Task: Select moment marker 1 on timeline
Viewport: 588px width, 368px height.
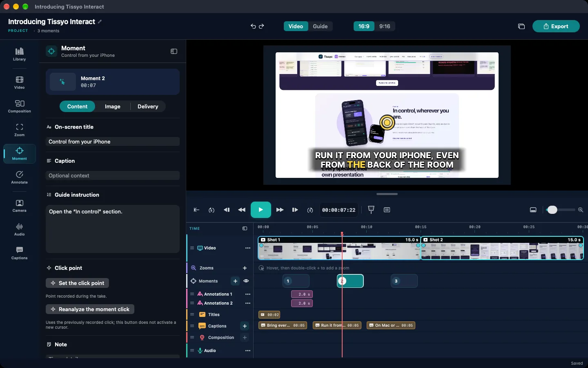Action: [x=296, y=281]
